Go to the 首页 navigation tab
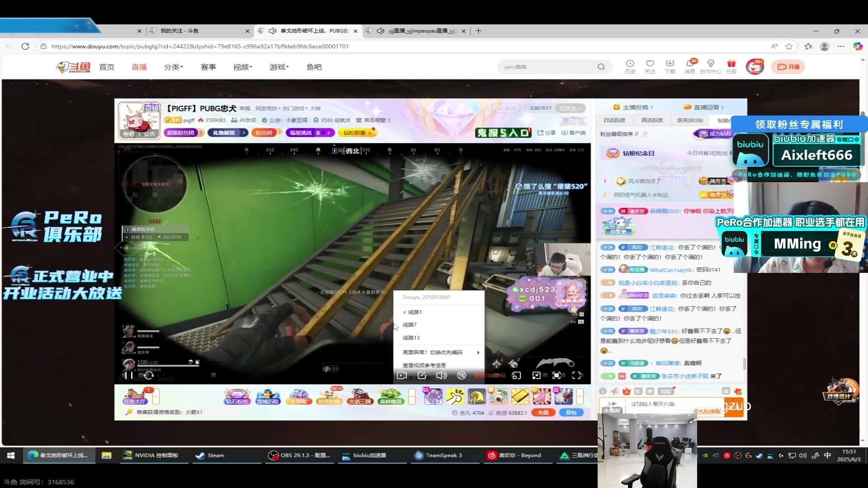 [107, 67]
